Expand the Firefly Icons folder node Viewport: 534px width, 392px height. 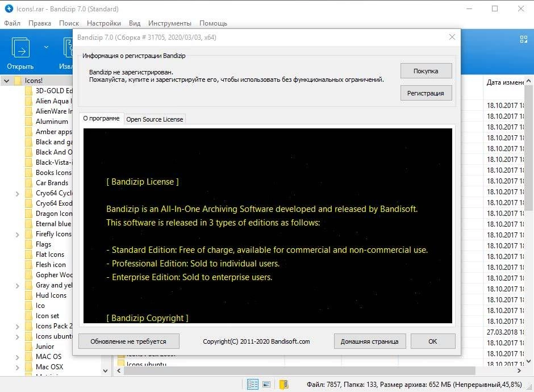click(x=18, y=235)
